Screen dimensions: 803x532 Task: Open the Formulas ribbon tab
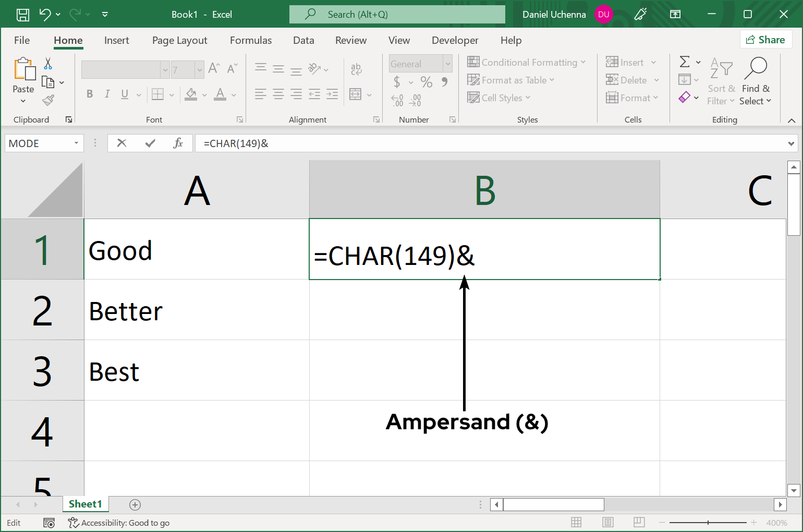pyautogui.click(x=250, y=40)
